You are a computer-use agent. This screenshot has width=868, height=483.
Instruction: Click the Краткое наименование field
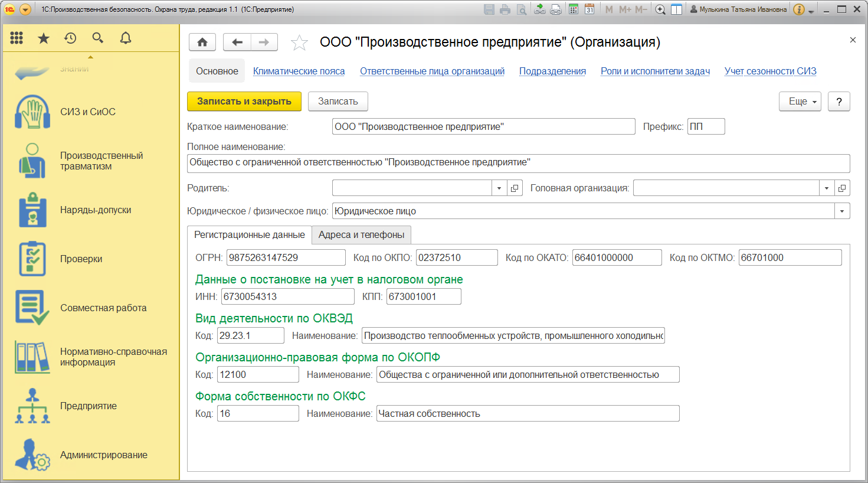(484, 127)
